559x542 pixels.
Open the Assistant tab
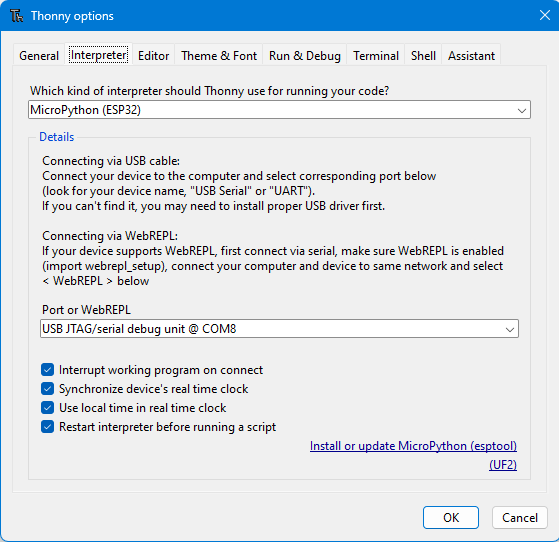471,56
